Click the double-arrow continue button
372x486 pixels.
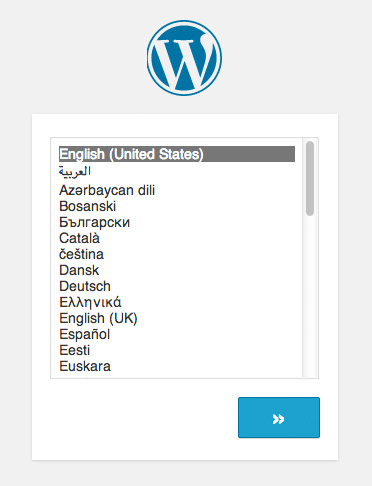coord(279,417)
